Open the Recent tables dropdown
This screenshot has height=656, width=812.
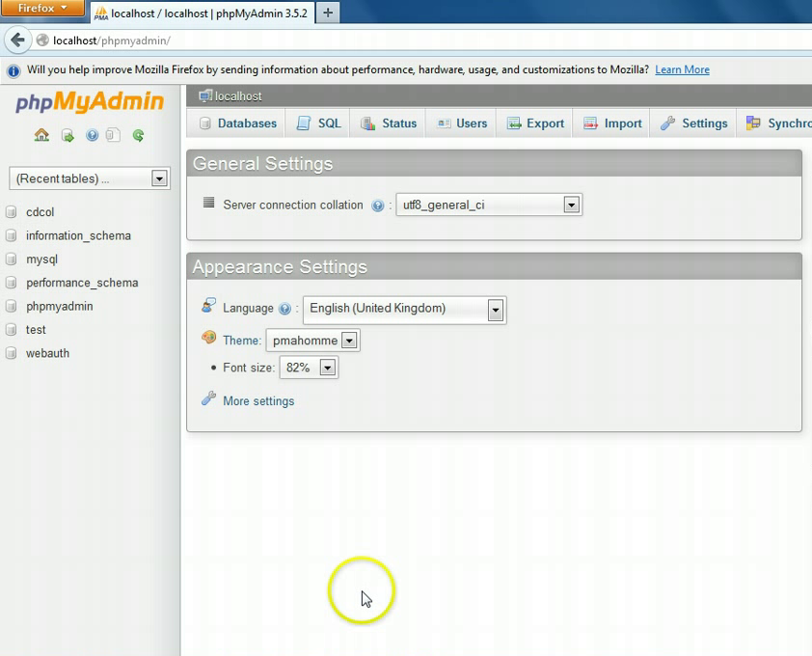pyautogui.click(x=160, y=178)
